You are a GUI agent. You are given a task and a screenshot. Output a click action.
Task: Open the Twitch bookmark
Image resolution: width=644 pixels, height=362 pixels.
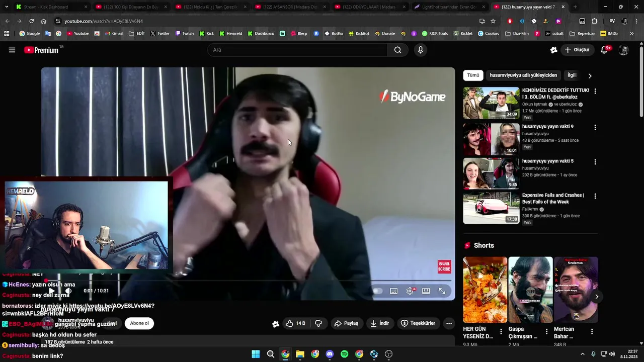point(184,34)
